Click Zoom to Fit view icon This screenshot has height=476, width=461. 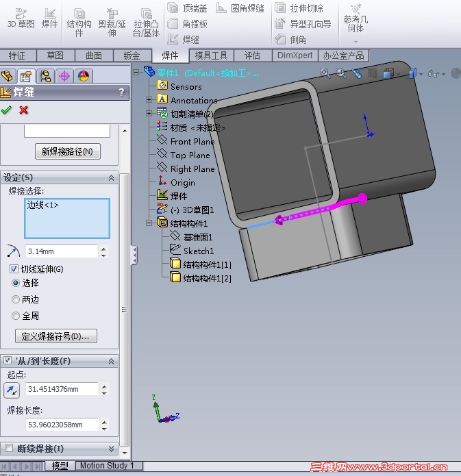[x=325, y=73]
